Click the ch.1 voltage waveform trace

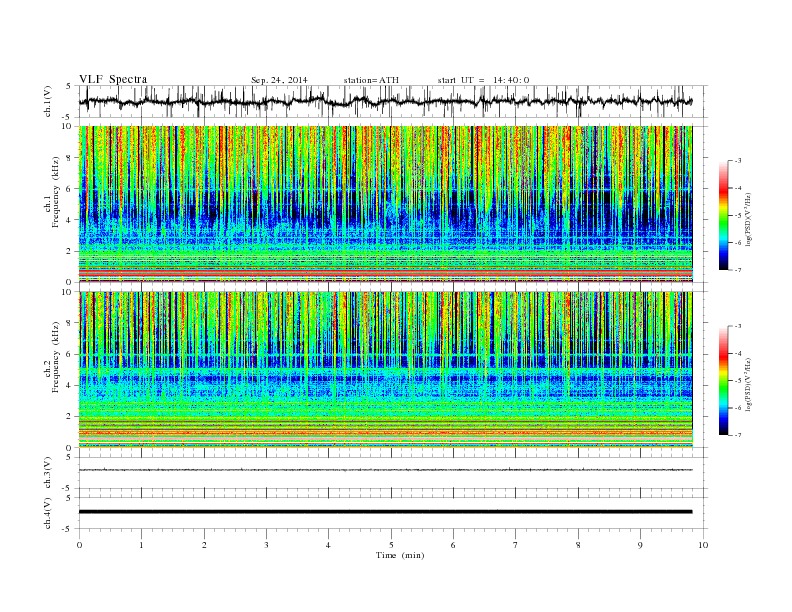click(x=386, y=102)
